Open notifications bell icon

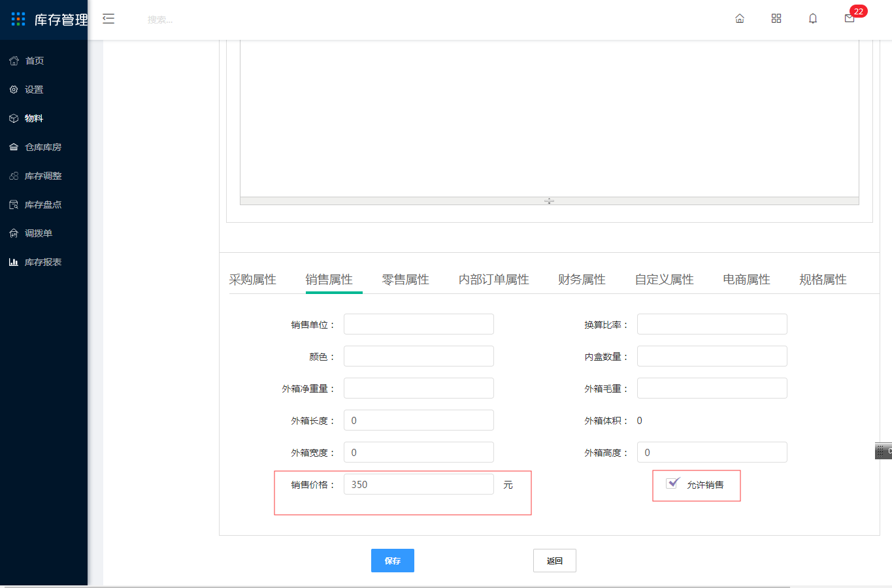coord(813,18)
